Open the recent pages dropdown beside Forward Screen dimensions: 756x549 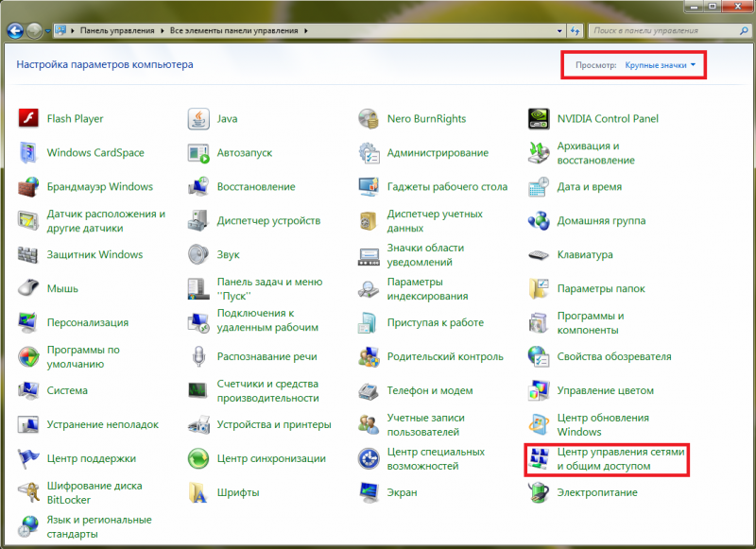[48, 31]
